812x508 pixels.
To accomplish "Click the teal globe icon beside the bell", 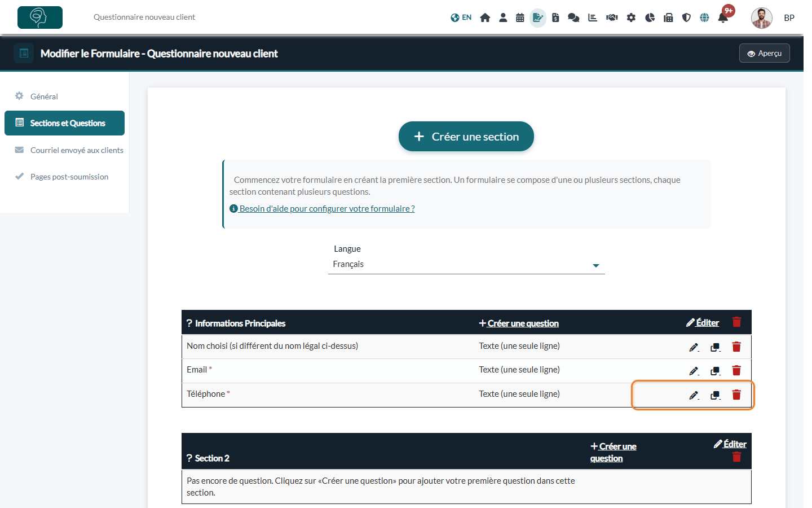I will click(x=704, y=17).
